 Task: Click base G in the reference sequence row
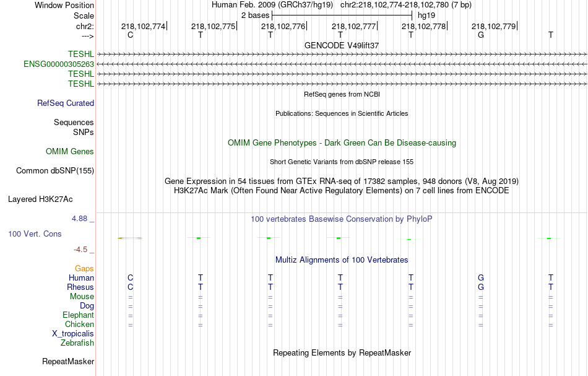(x=481, y=35)
